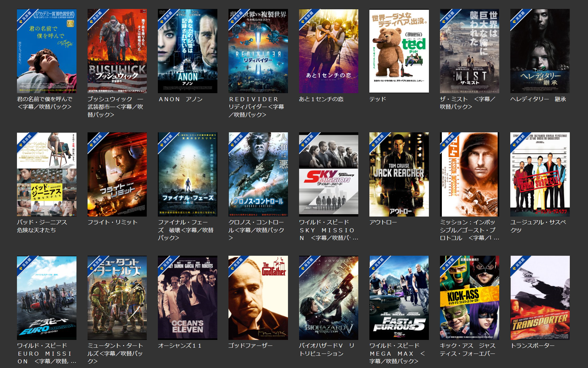Click the アウトロー title text

point(383,222)
